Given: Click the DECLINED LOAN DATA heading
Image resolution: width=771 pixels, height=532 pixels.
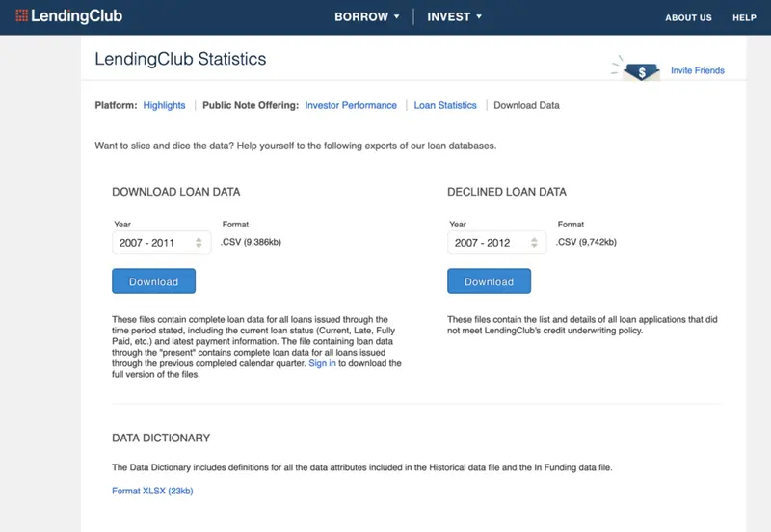Looking at the screenshot, I should (x=507, y=192).
